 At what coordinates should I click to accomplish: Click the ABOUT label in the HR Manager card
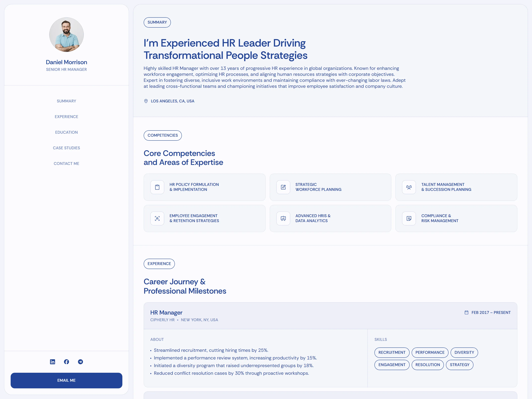click(x=157, y=339)
